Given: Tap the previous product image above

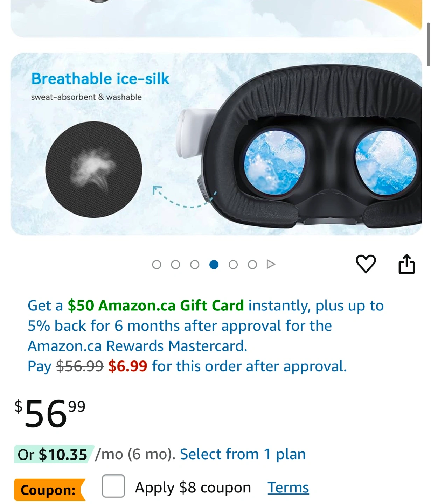Looking at the screenshot, I should (x=215, y=17).
